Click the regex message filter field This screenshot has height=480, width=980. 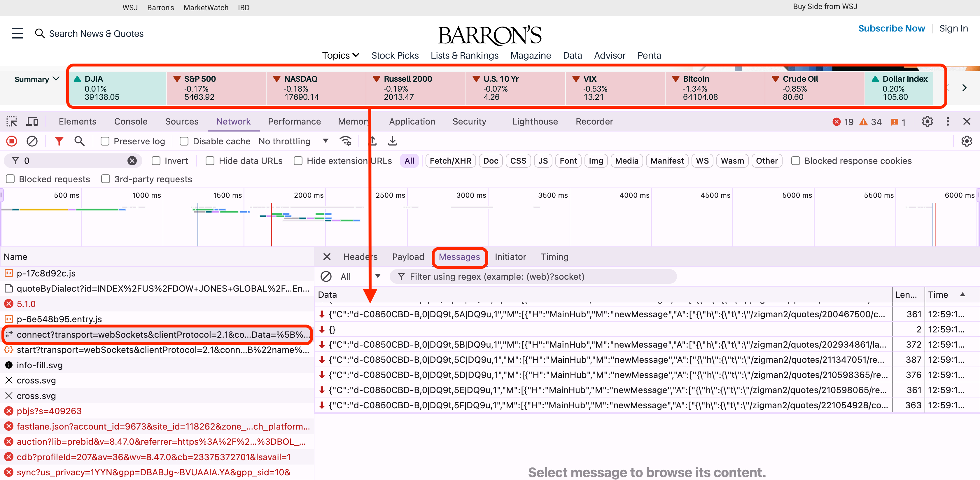(x=533, y=276)
